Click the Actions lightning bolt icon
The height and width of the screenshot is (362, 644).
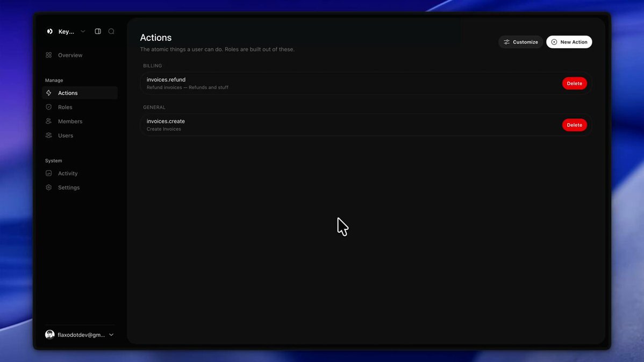(x=49, y=93)
